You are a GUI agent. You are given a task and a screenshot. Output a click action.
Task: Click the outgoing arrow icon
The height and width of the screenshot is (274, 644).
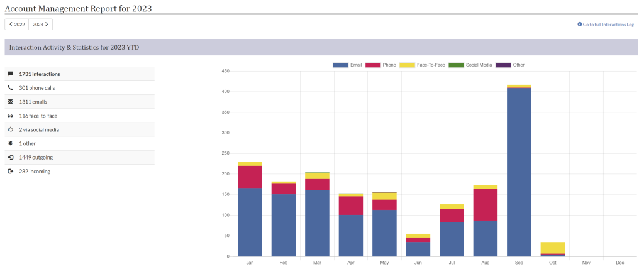[10, 157]
